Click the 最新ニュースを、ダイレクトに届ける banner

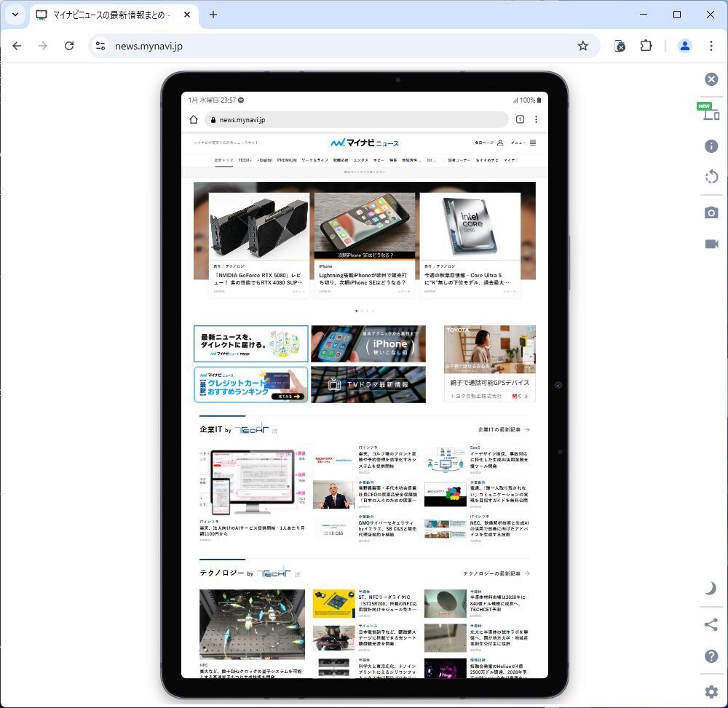click(250, 343)
